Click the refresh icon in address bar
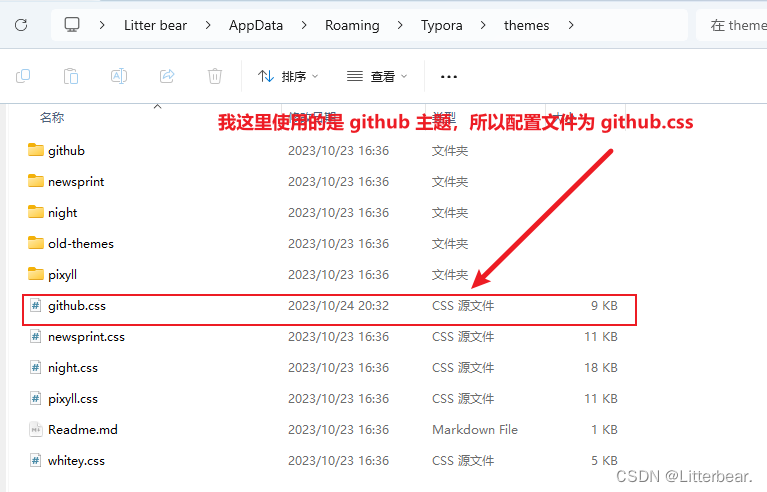 (x=21, y=25)
